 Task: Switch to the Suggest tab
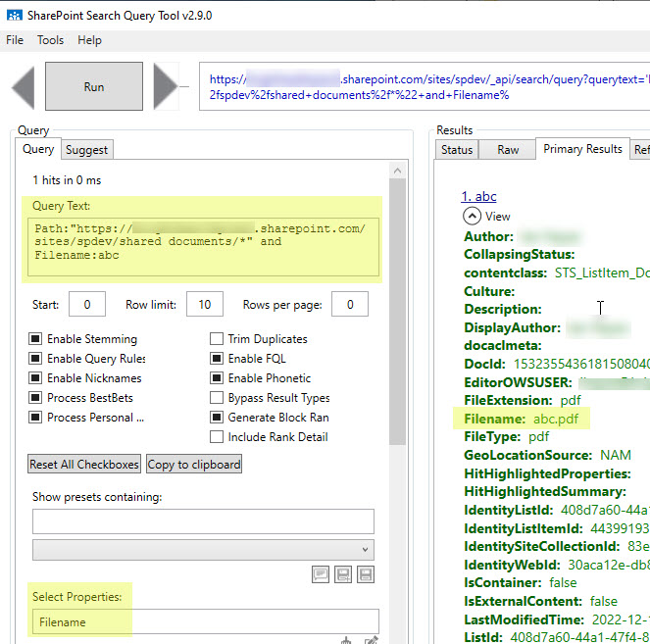pyautogui.click(x=87, y=150)
